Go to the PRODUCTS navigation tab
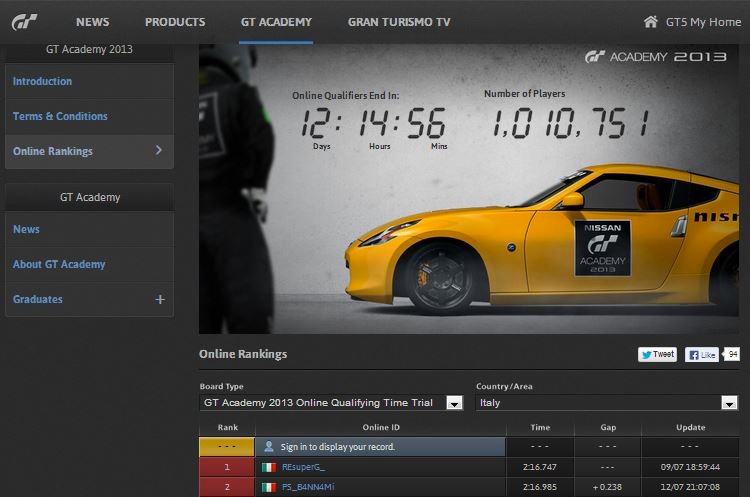This screenshot has height=497, width=750. point(175,22)
